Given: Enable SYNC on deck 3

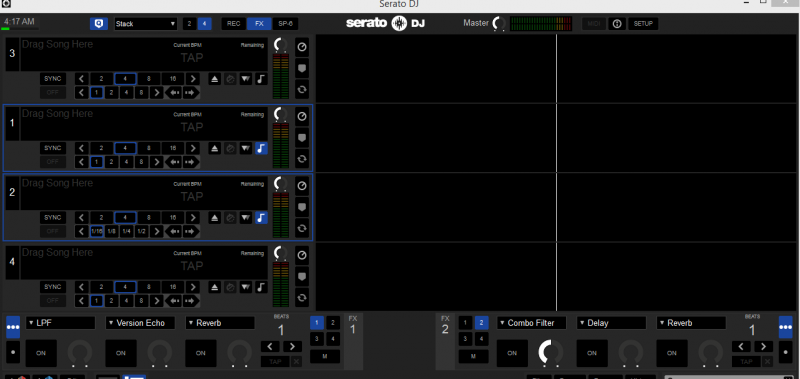Looking at the screenshot, I should (53, 79).
